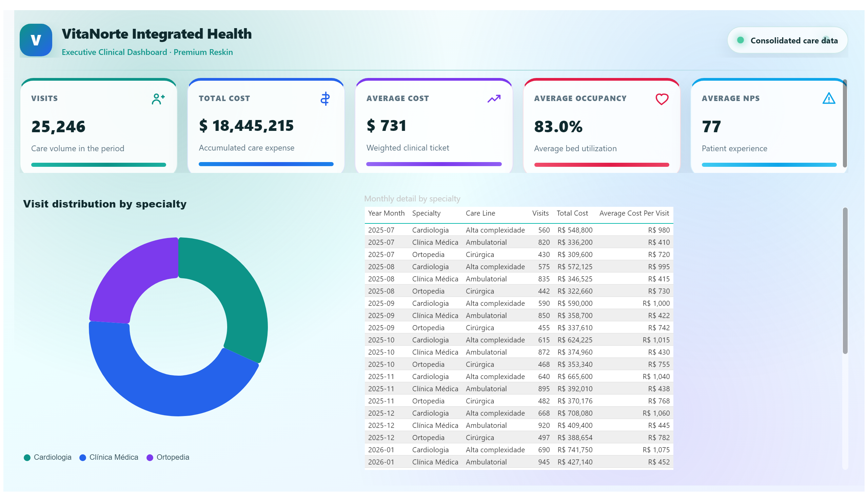This screenshot has height=495, width=868.
Task: Select the R$ 336,200 total cost cell
Action: coord(575,242)
